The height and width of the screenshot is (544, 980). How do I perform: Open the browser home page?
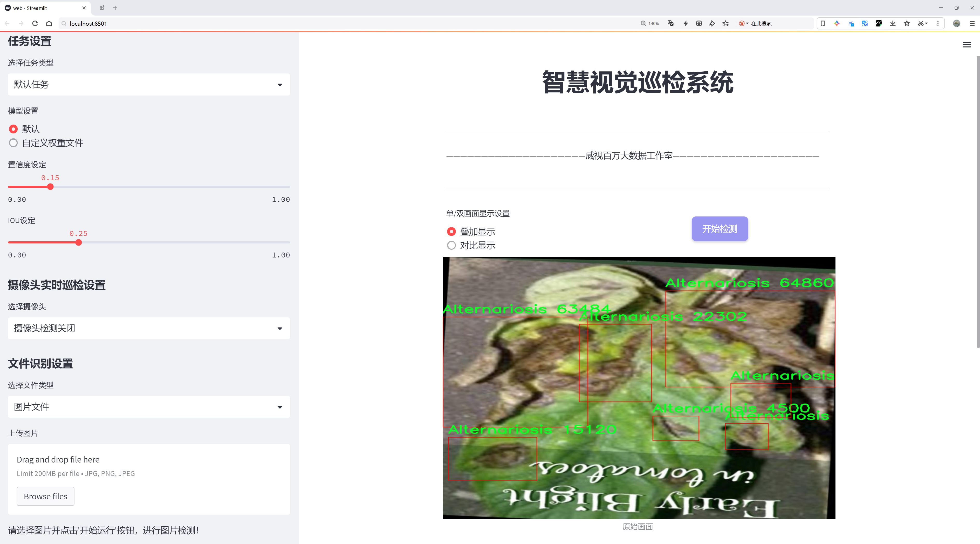[x=49, y=24]
